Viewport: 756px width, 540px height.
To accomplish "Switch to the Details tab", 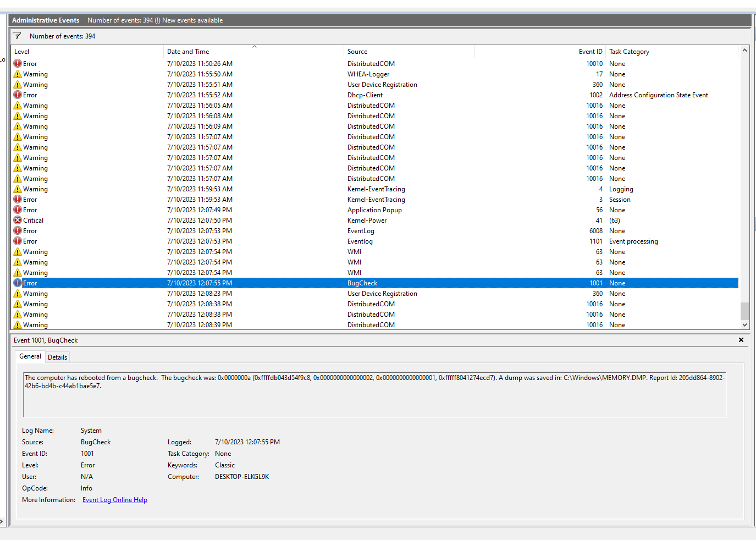I will pos(57,357).
